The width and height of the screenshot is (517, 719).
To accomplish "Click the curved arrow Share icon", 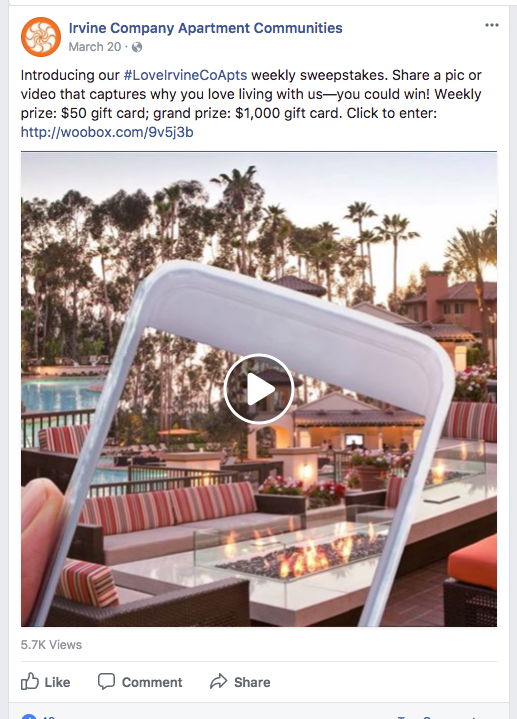I will tap(218, 681).
